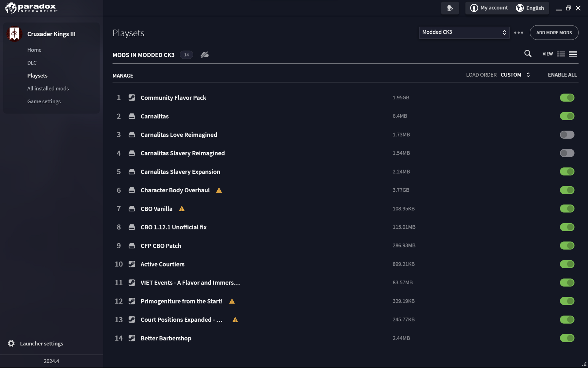Click the 3.77GB size of Character Body Overhaul

401,190
